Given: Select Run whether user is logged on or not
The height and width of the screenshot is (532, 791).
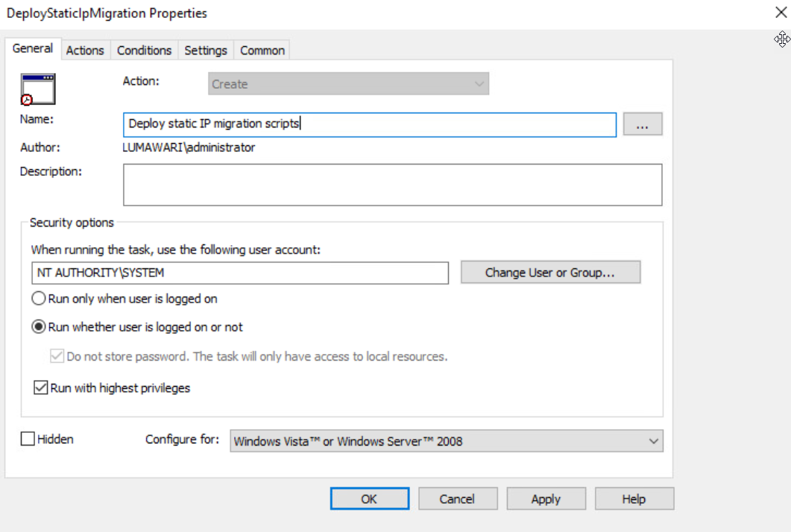Looking at the screenshot, I should point(39,327).
